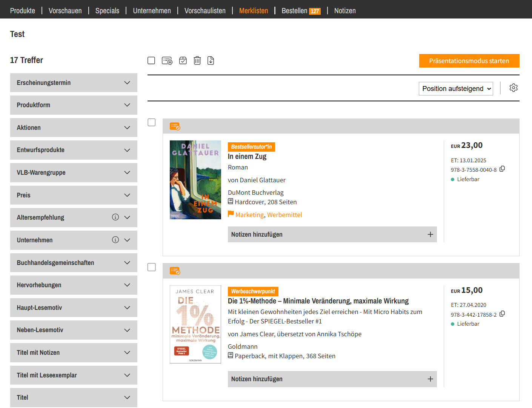Expand the Altersempfehlung filter chevron
This screenshot has height=408, width=532.
pyautogui.click(x=127, y=217)
